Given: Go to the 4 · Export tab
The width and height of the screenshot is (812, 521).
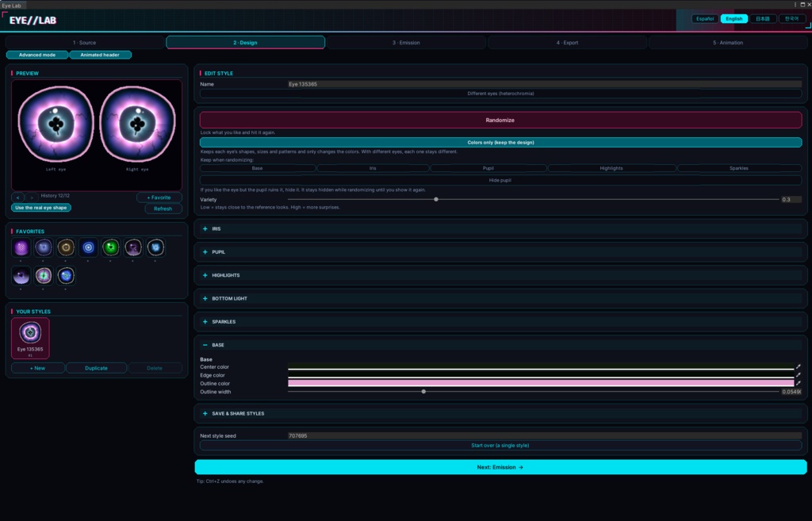Looking at the screenshot, I should [x=567, y=43].
